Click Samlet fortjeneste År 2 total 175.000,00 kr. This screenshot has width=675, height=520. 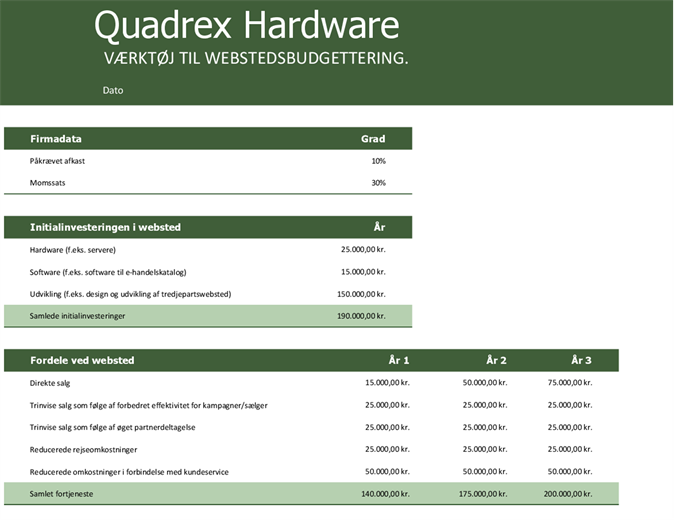483,494
